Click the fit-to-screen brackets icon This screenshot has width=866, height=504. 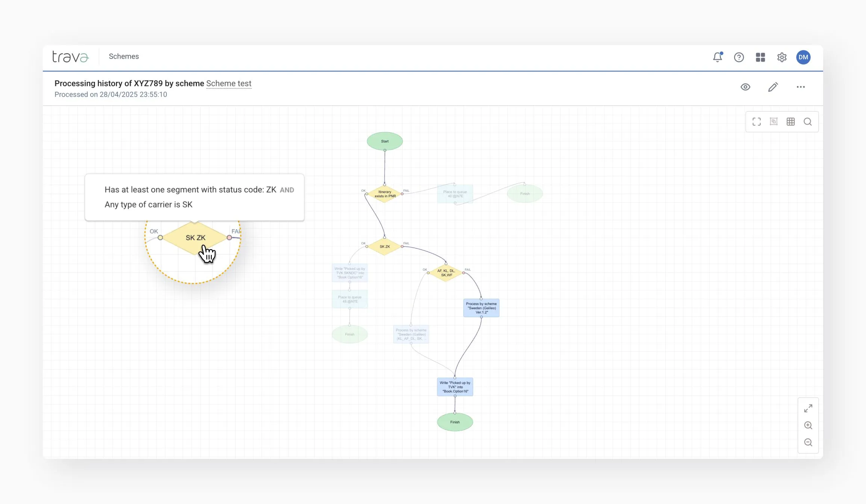coord(756,122)
